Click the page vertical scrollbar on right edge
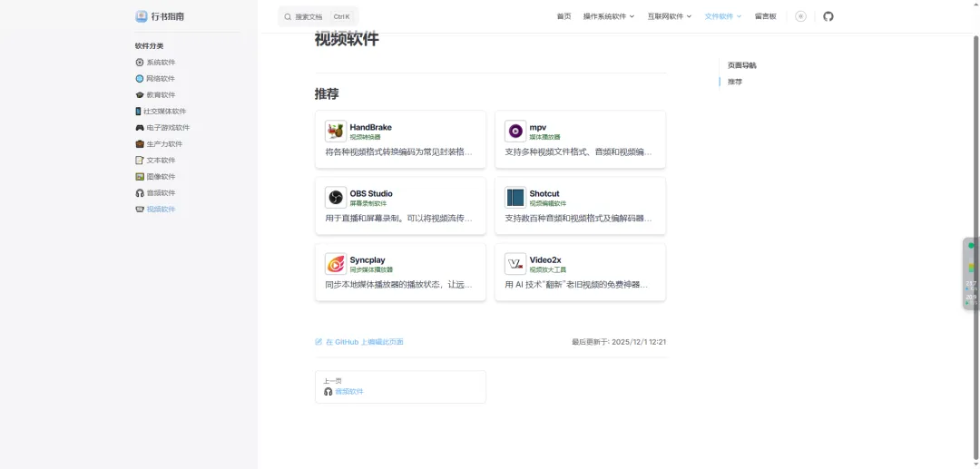 [x=976, y=249]
